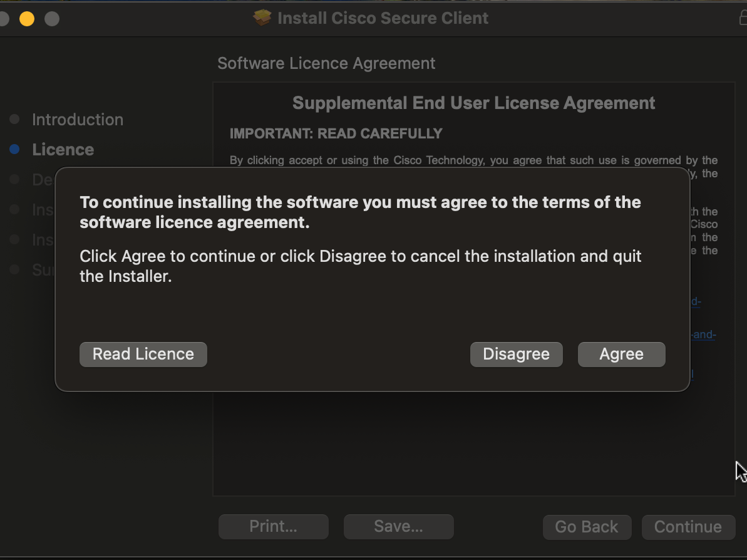Image resolution: width=747 pixels, height=560 pixels.
Task: Click the "Install Cisco Secure Client" window title
Action: [x=383, y=18]
